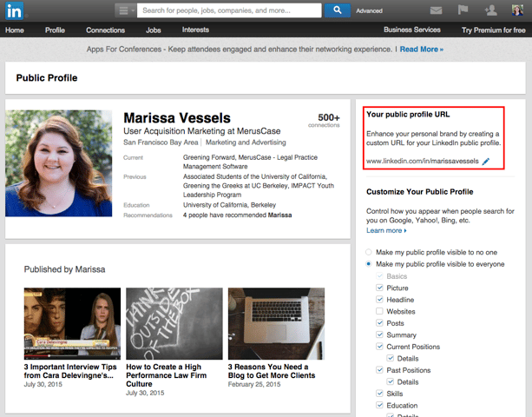Click San Francisco Bay Area location
532x417 pixels.
pyautogui.click(x=161, y=142)
